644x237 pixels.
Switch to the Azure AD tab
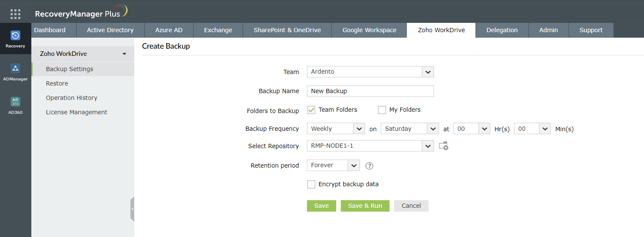point(169,30)
